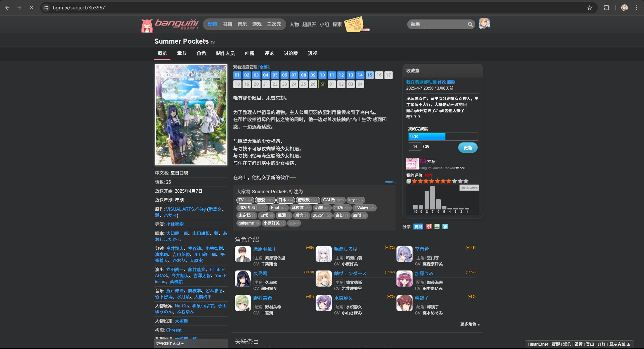The height and width of the screenshot is (349, 644).
Task: Click the score 7 rating bar
Action: point(433,198)
